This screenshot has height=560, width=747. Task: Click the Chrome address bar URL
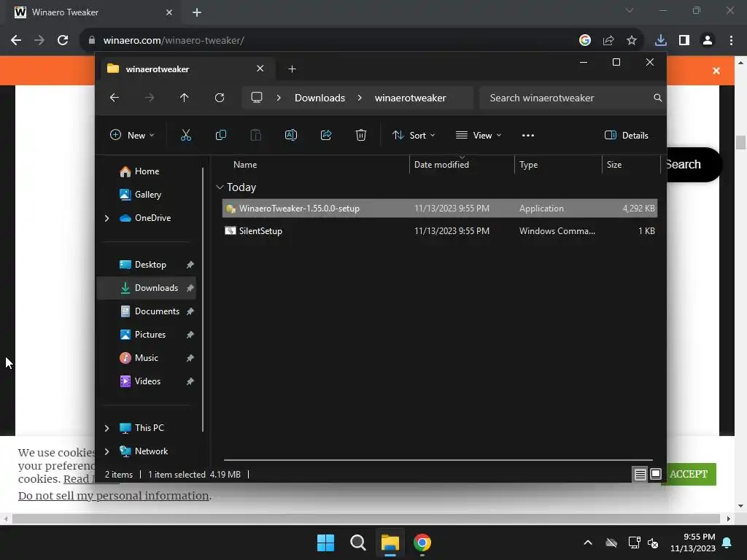coord(174,41)
